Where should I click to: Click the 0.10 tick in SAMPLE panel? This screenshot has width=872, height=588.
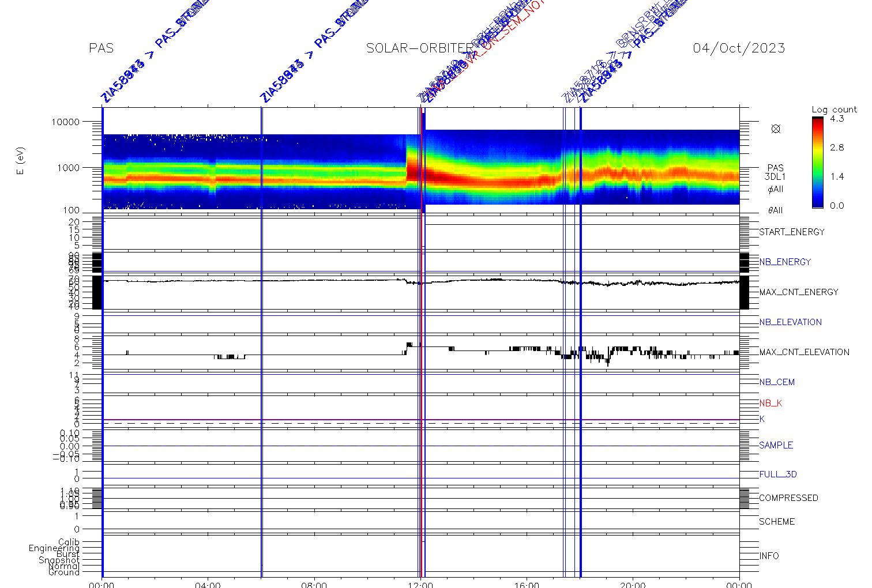pos(69,433)
